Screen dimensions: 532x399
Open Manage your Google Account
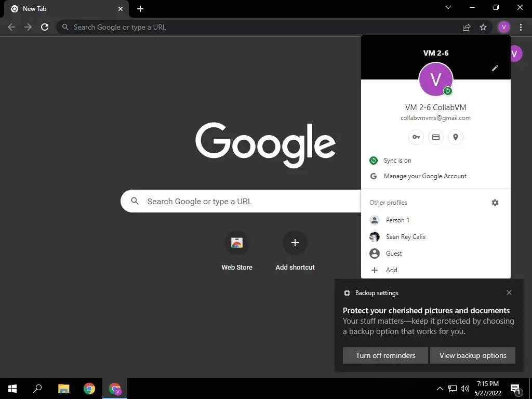(436, 176)
